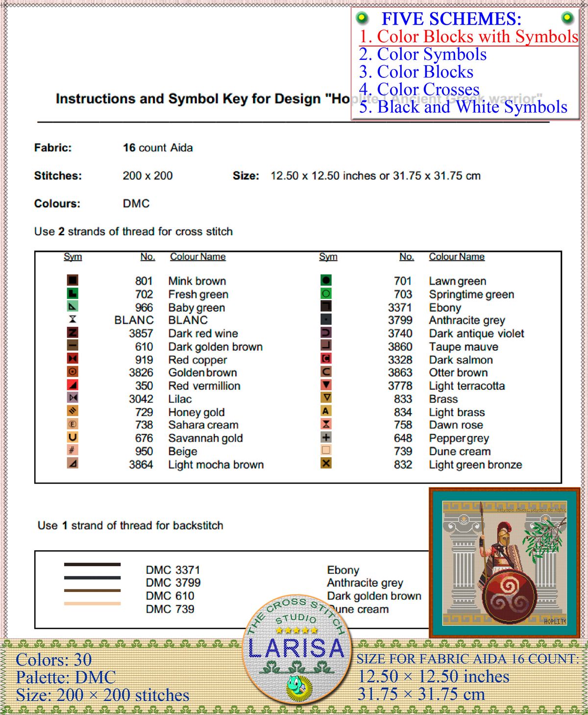This screenshot has width=588, height=715.
Task: Click the DMC 3371 backstitch line sample
Action: [92, 565]
